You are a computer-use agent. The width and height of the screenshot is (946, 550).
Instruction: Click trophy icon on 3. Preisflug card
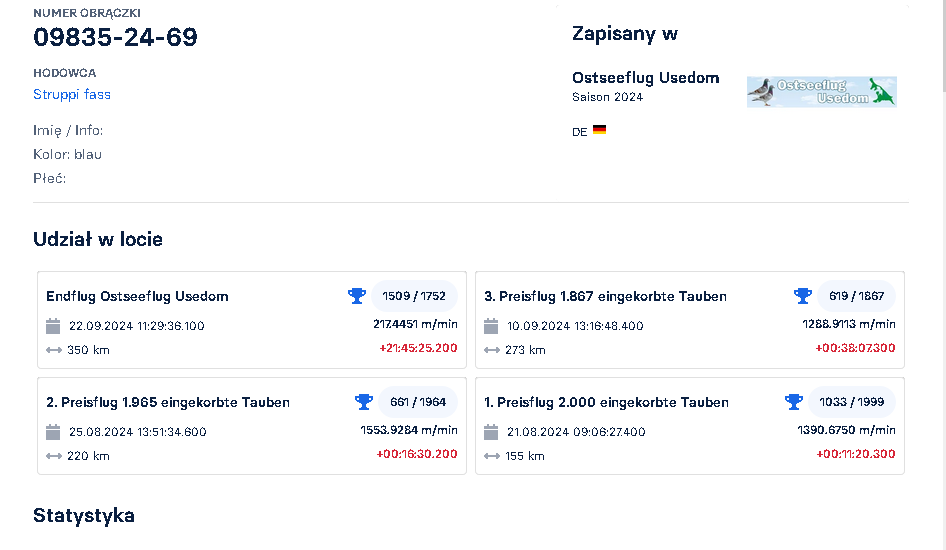pyautogui.click(x=802, y=296)
